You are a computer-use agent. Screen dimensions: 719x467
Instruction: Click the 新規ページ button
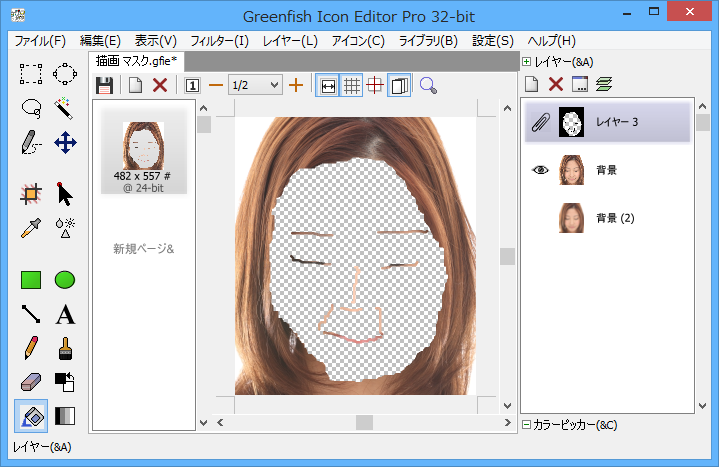pyautogui.click(x=143, y=248)
